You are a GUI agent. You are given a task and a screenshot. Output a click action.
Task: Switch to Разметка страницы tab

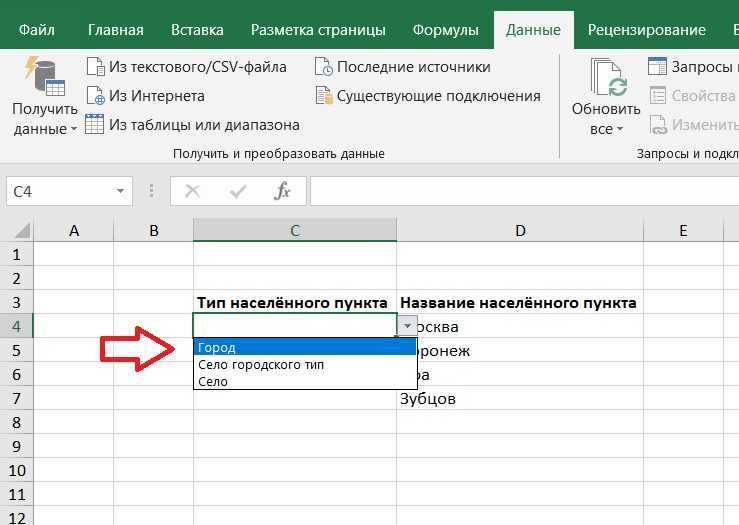click(x=318, y=30)
